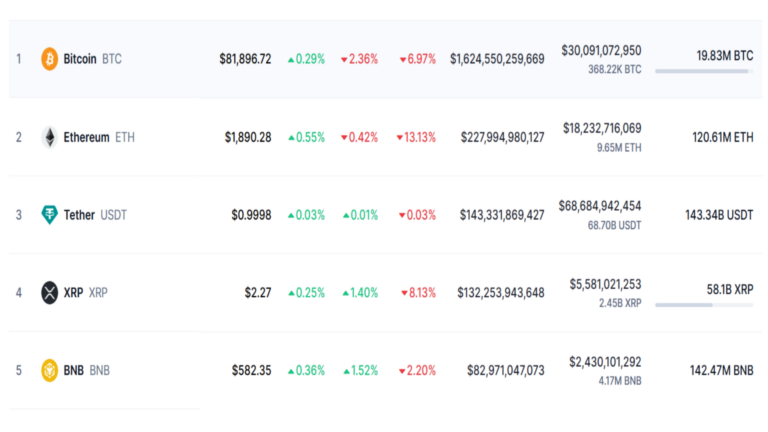
Task: Select the Tether name link
Action: coord(79,215)
